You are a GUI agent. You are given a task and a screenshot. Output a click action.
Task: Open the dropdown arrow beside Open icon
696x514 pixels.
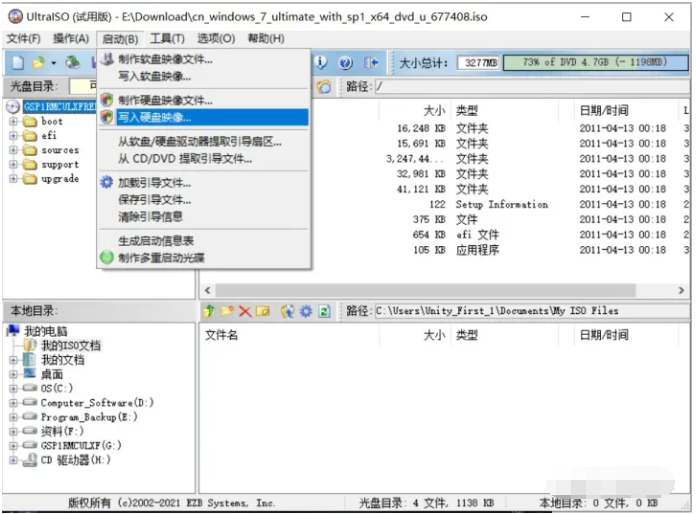(53, 63)
